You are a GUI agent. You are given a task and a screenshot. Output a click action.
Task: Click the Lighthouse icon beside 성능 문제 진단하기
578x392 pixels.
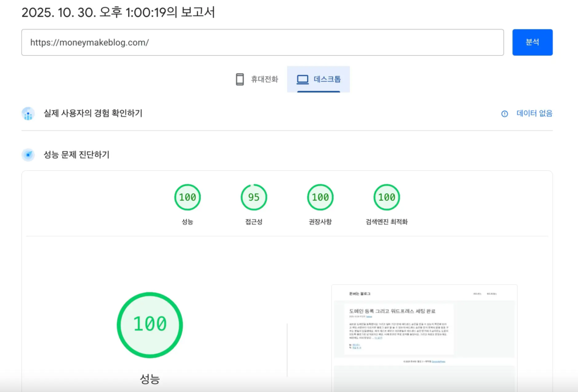click(x=28, y=155)
